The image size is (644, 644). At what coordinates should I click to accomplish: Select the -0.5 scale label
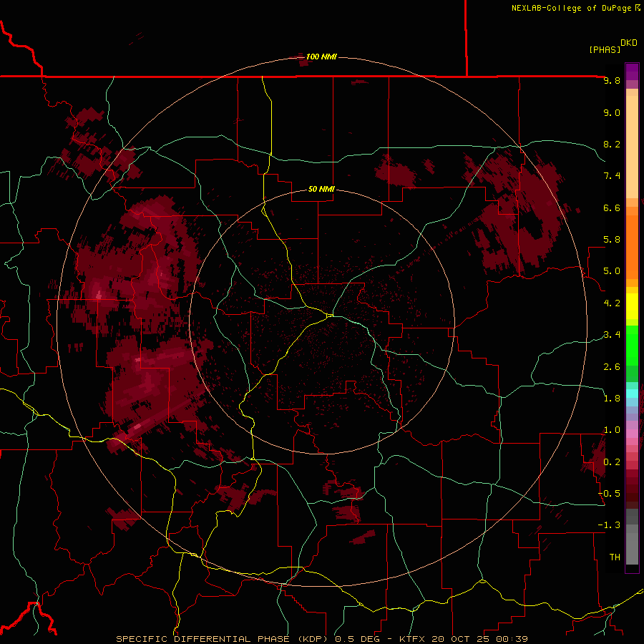609,494
